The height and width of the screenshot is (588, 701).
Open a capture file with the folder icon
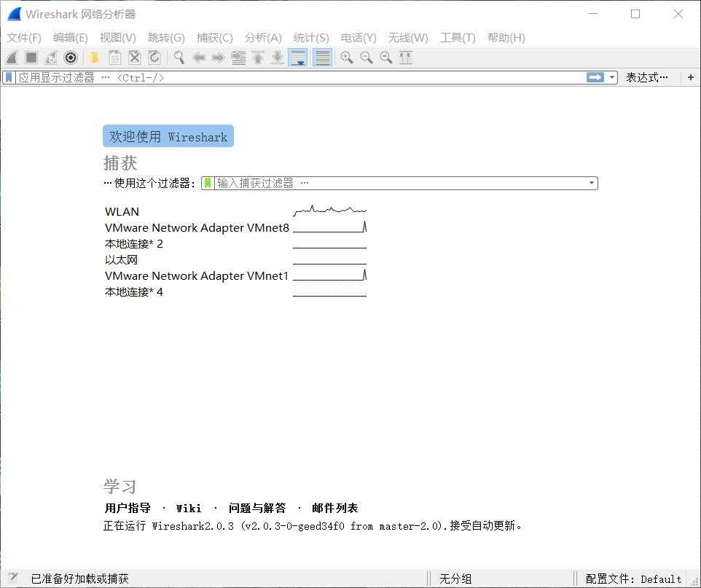[95, 58]
